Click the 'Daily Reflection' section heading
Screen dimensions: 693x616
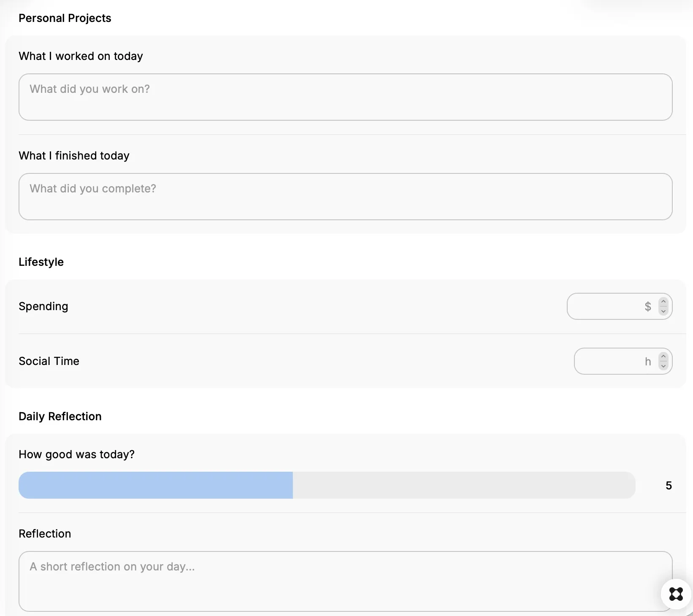tap(60, 416)
